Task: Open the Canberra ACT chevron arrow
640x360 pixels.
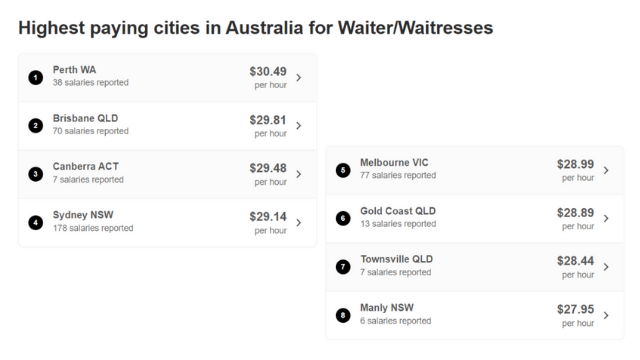Action: click(299, 174)
